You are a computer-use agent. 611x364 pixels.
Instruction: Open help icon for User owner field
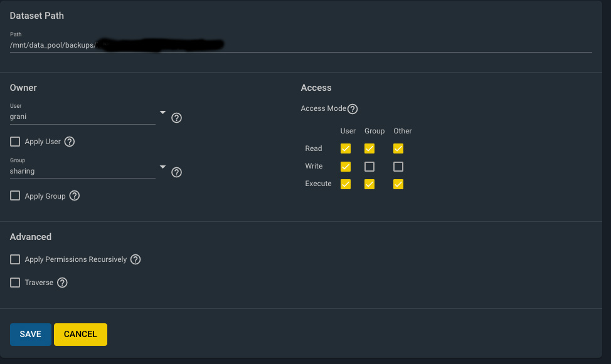(x=176, y=118)
